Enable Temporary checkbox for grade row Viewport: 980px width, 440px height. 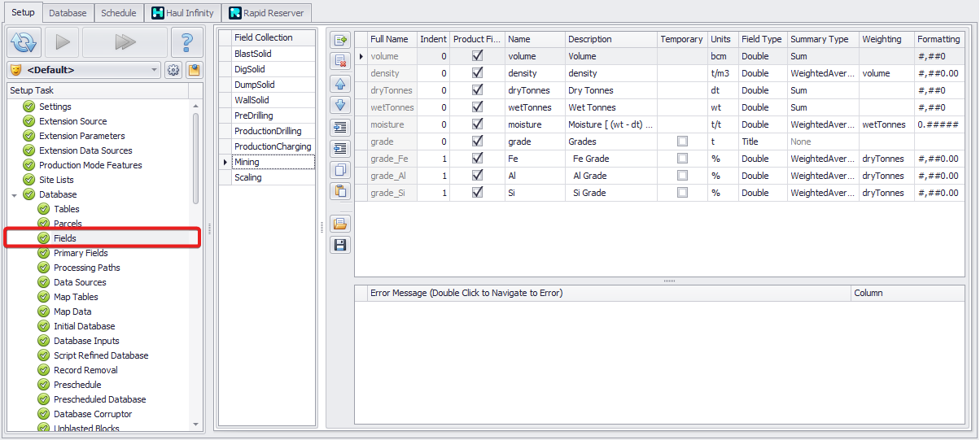682,142
